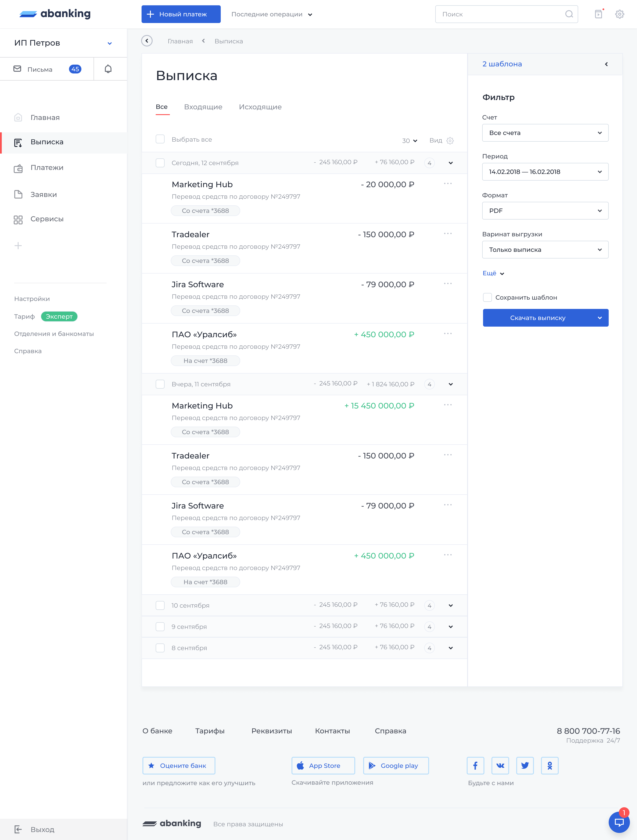Open the Период date range dropdown
The width and height of the screenshot is (637, 840).
(545, 172)
